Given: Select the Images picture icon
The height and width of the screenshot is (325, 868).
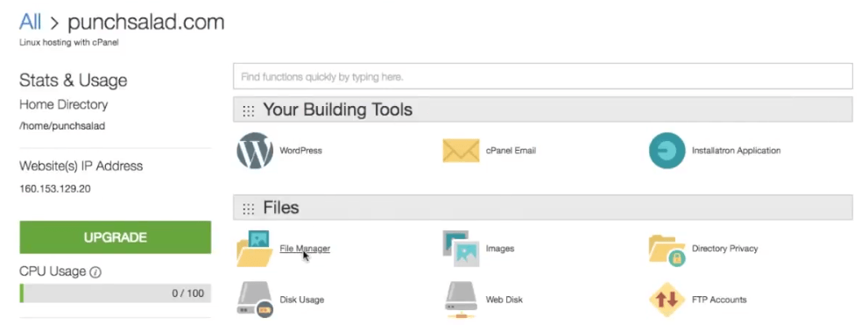Looking at the screenshot, I should click(x=461, y=249).
